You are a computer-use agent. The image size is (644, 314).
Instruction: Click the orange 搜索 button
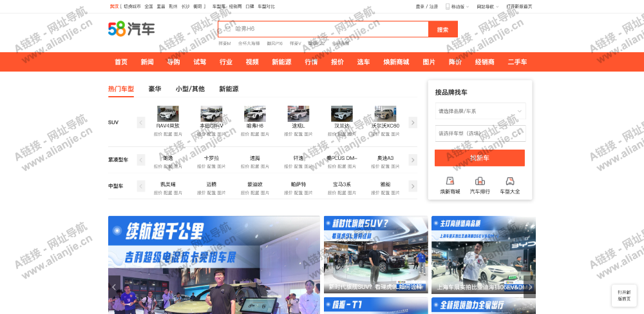tap(443, 29)
